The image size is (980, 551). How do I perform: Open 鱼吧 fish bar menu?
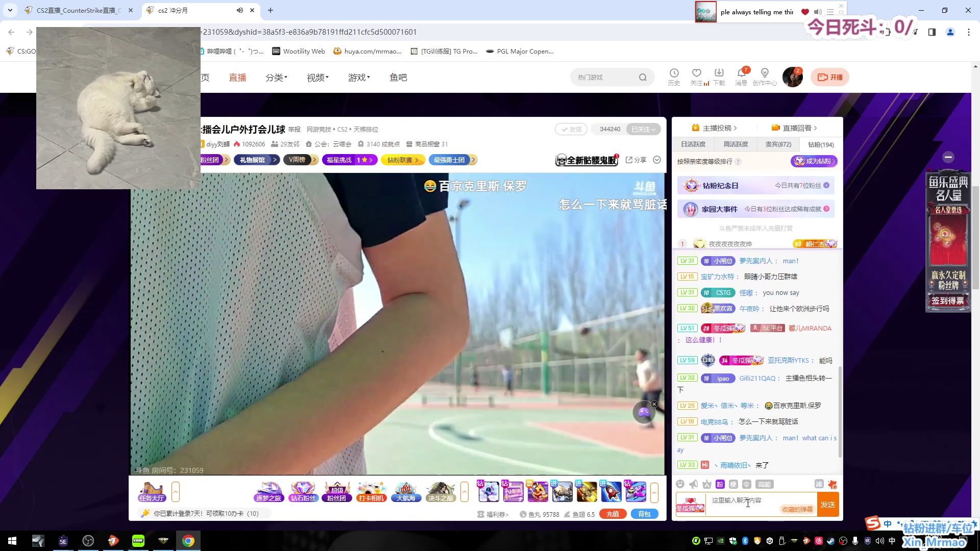[x=398, y=78]
